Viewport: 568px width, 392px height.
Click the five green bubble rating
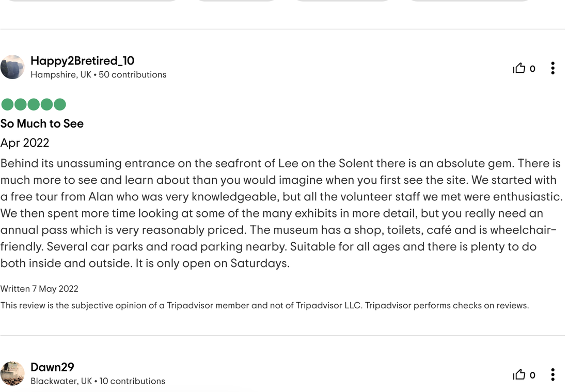[34, 104]
